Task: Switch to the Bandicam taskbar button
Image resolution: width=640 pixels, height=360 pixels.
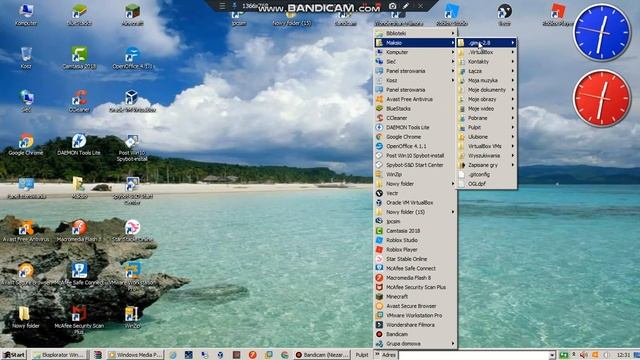Action: point(322,355)
